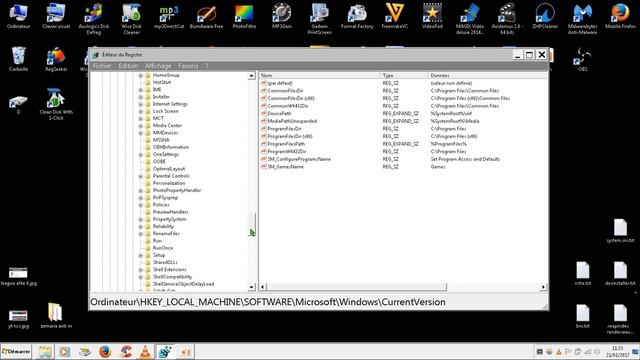
Task: Click the Firefox icon in the taskbar
Action: [x=105, y=351]
